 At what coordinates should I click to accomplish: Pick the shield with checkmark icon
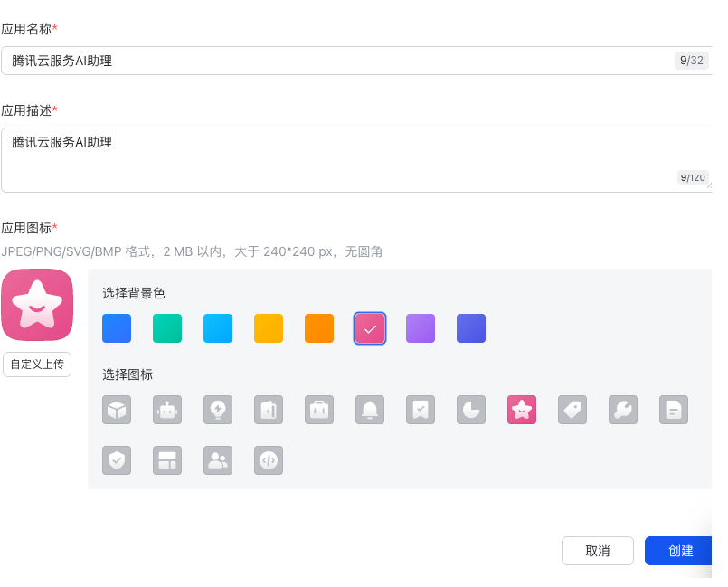coord(117,460)
